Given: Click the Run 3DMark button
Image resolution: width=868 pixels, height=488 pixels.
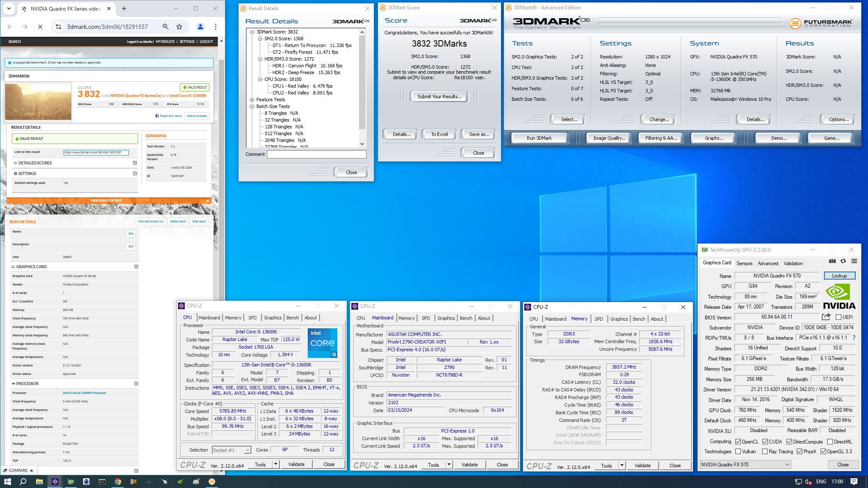Looking at the screenshot, I should 540,138.
